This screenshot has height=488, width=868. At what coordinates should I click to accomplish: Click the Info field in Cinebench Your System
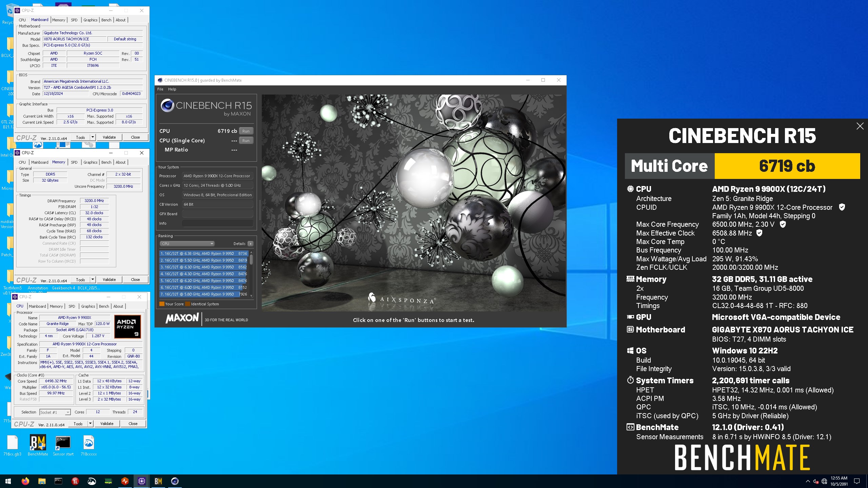(x=218, y=223)
